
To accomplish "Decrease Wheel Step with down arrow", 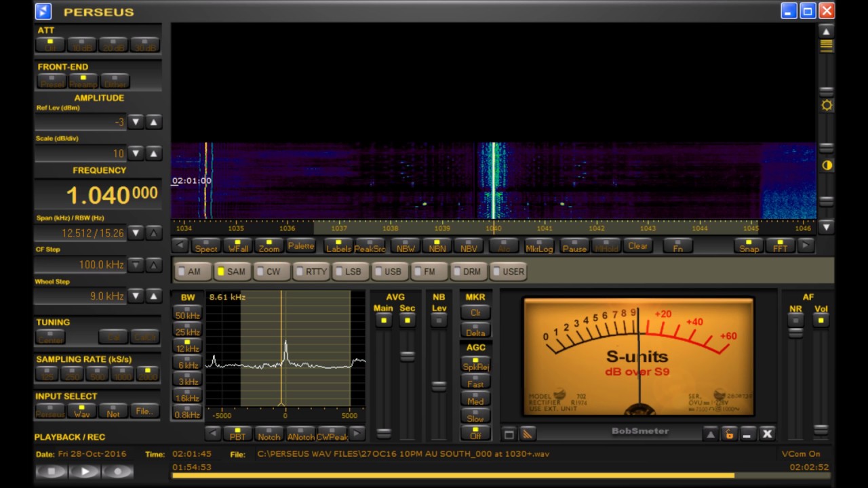I will 136,296.
